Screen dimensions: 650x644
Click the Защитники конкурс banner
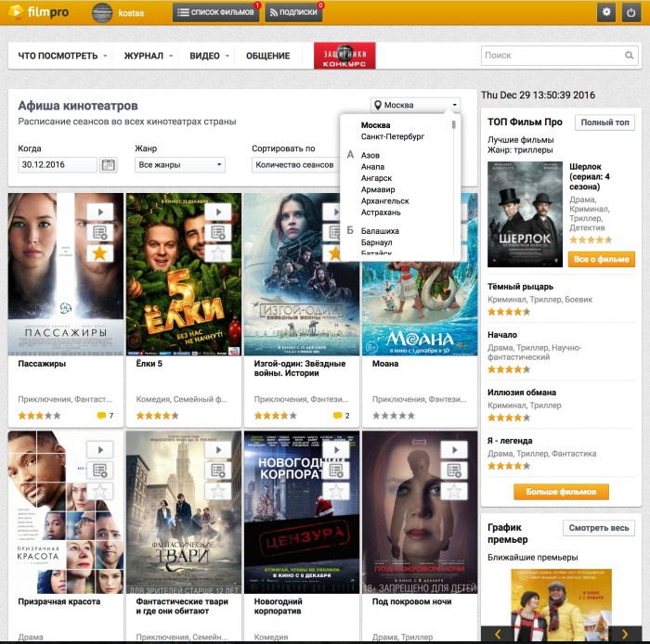point(344,56)
